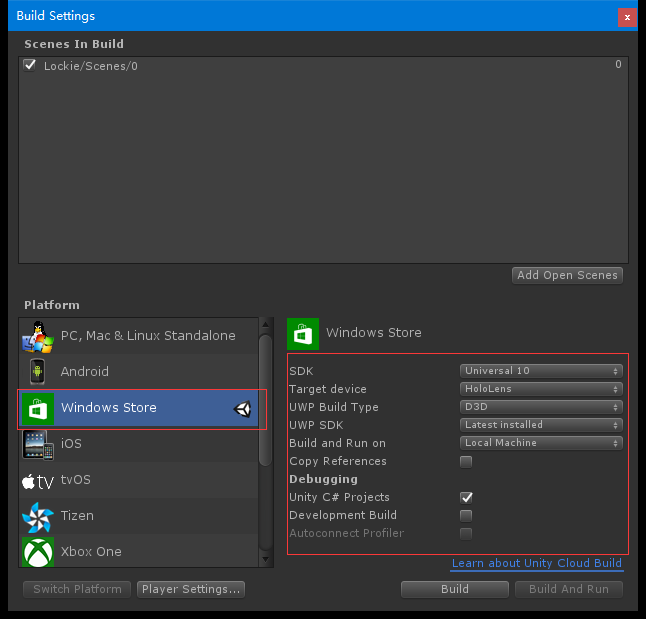Screen dimensions: 646x619
Task: Click the PC, Mac & Linux Standalone platform icon
Action: click(38, 336)
